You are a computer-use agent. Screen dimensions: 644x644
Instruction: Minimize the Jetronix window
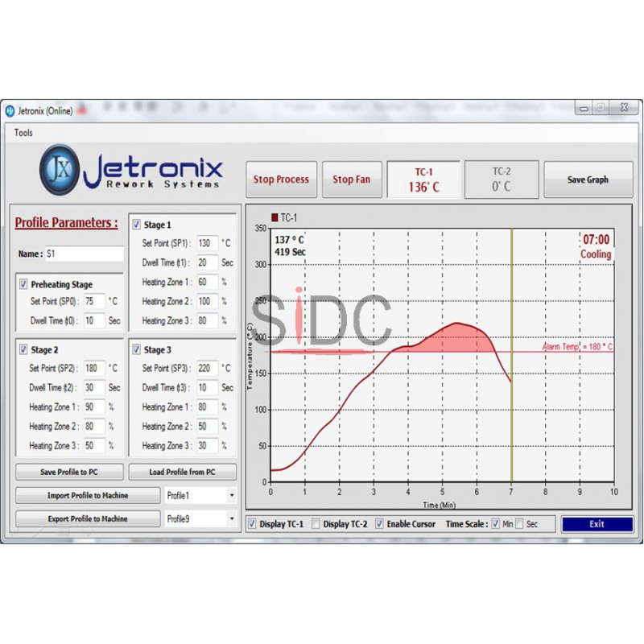pyautogui.click(x=584, y=108)
